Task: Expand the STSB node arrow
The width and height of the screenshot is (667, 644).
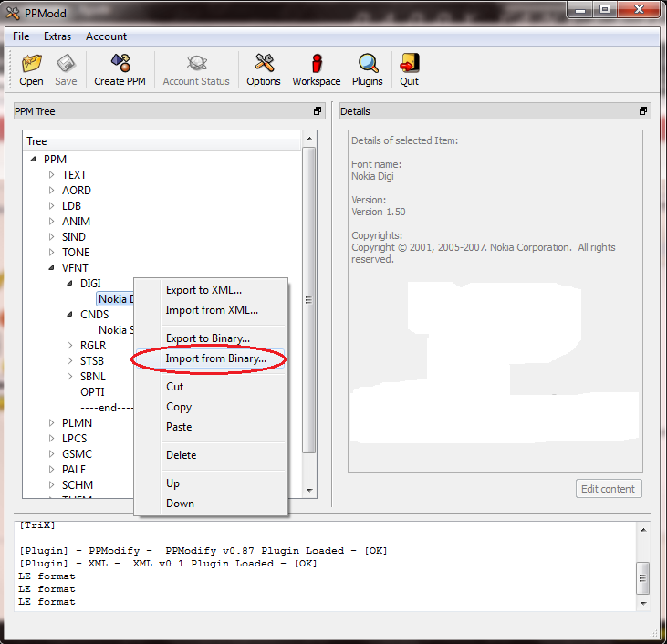Action: point(69,360)
